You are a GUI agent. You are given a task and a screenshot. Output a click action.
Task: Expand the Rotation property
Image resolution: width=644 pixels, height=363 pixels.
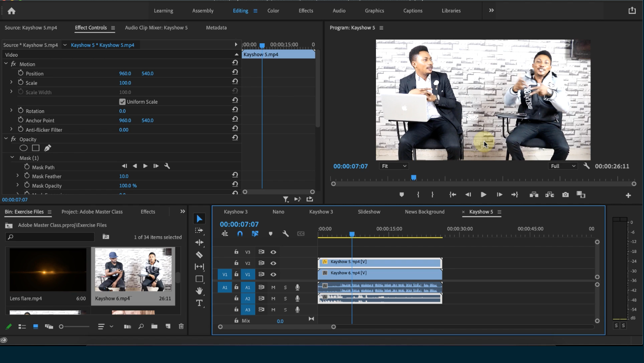tap(12, 111)
